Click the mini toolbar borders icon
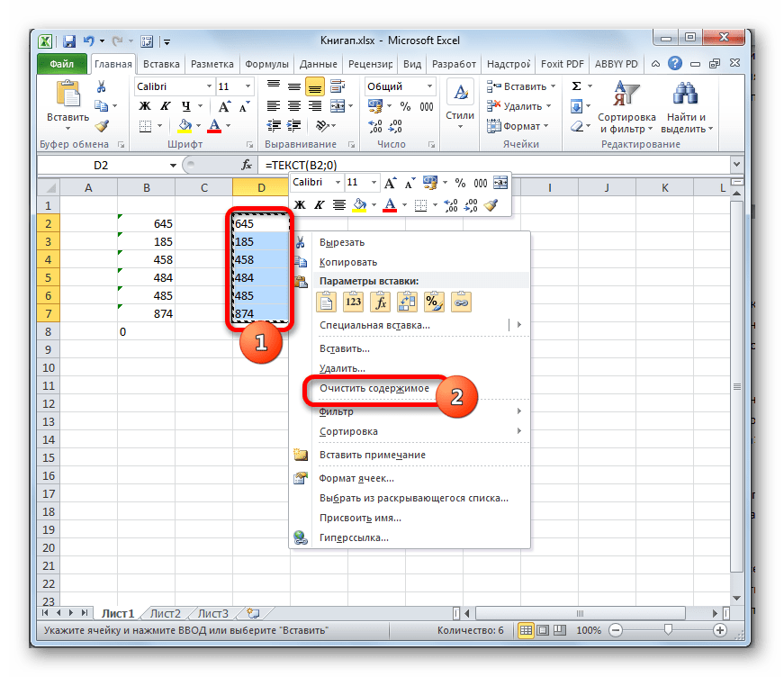The width and height of the screenshot is (784, 677). point(420,205)
